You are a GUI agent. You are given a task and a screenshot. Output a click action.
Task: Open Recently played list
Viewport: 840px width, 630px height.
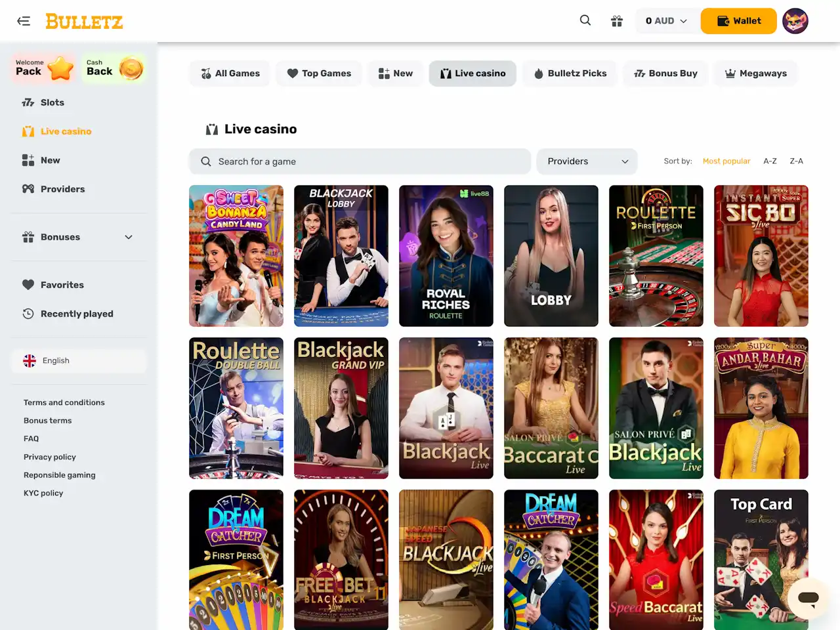click(76, 314)
